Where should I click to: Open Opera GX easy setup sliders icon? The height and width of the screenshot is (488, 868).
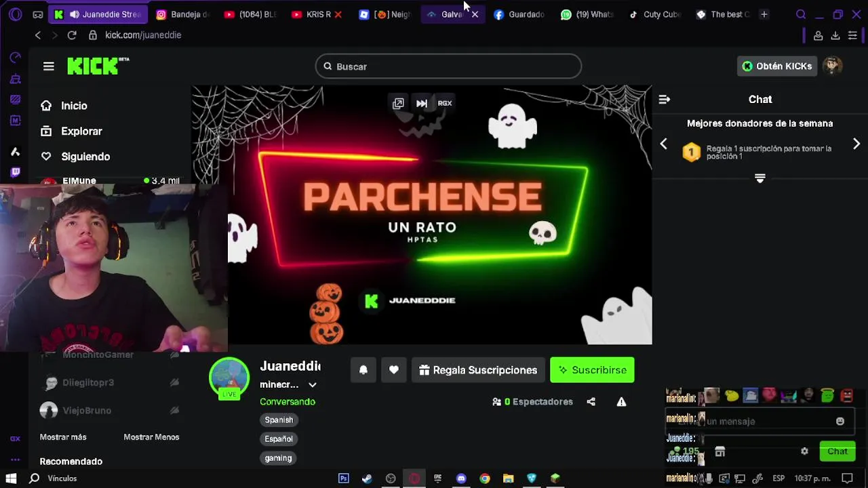tap(852, 35)
